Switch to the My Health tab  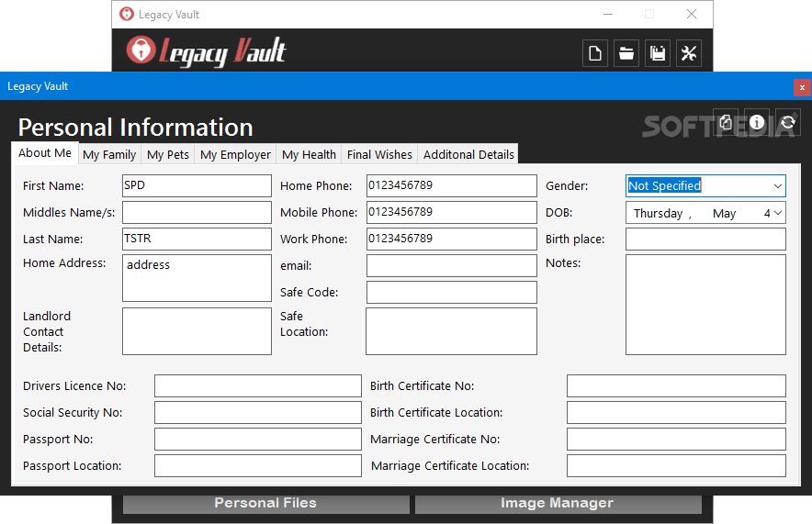coord(310,155)
